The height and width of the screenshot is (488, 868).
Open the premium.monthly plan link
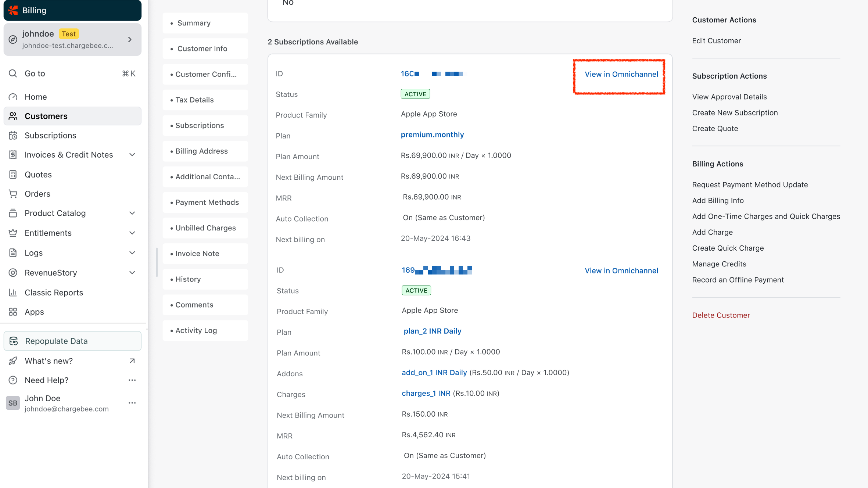point(432,135)
